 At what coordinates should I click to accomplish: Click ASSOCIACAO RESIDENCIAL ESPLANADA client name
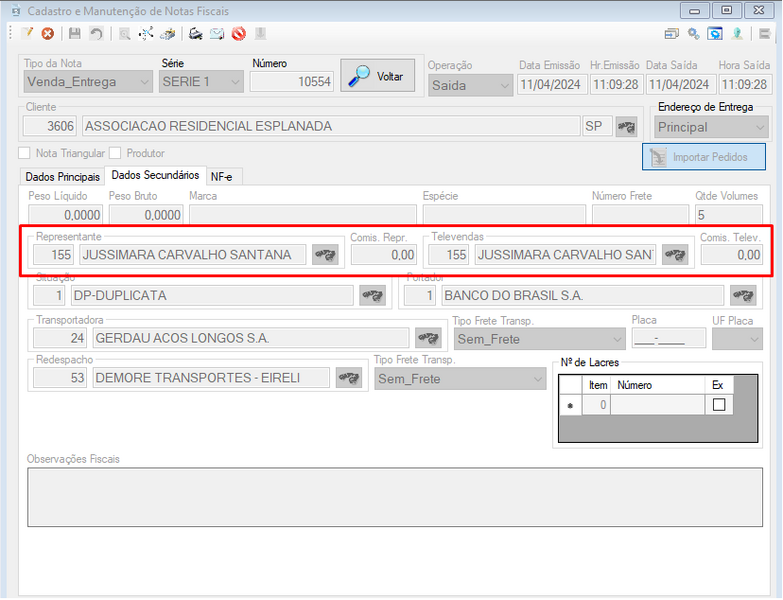point(331,126)
